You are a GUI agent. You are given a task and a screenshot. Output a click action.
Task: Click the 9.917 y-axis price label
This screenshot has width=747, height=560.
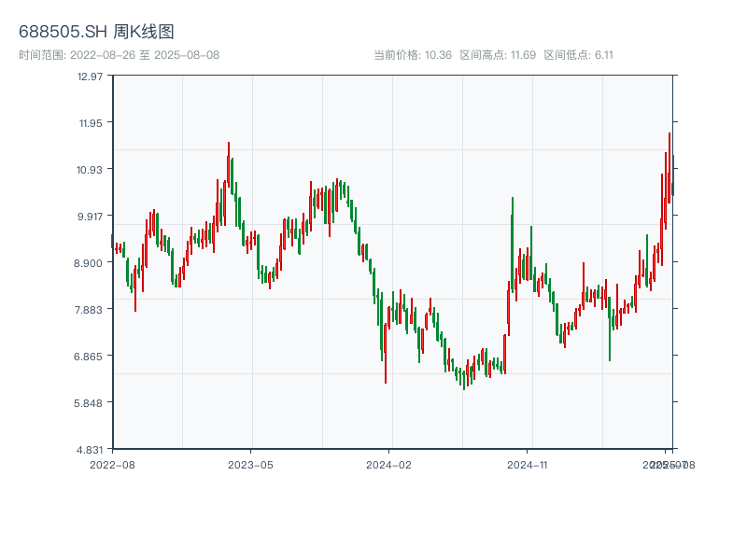[x=90, y=216]
